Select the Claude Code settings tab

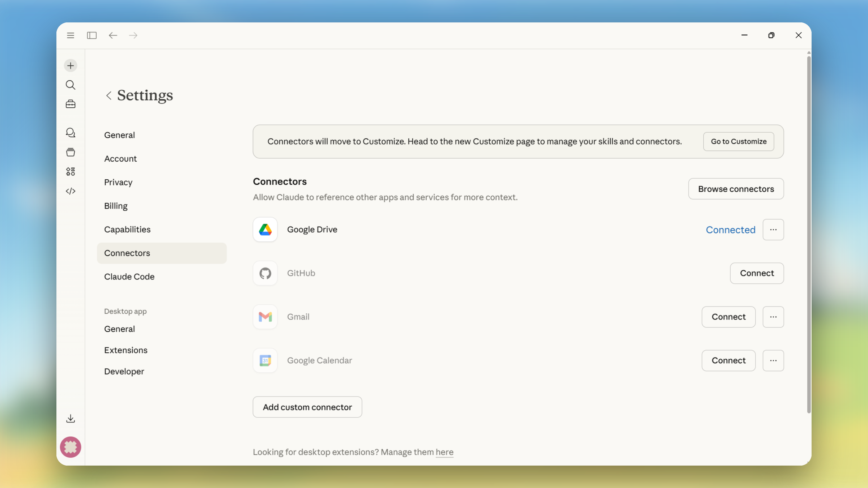click(129, 277)
